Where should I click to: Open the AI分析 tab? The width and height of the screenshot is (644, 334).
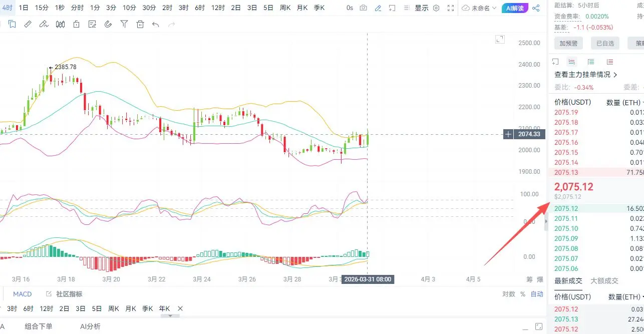tap(90, 326)
